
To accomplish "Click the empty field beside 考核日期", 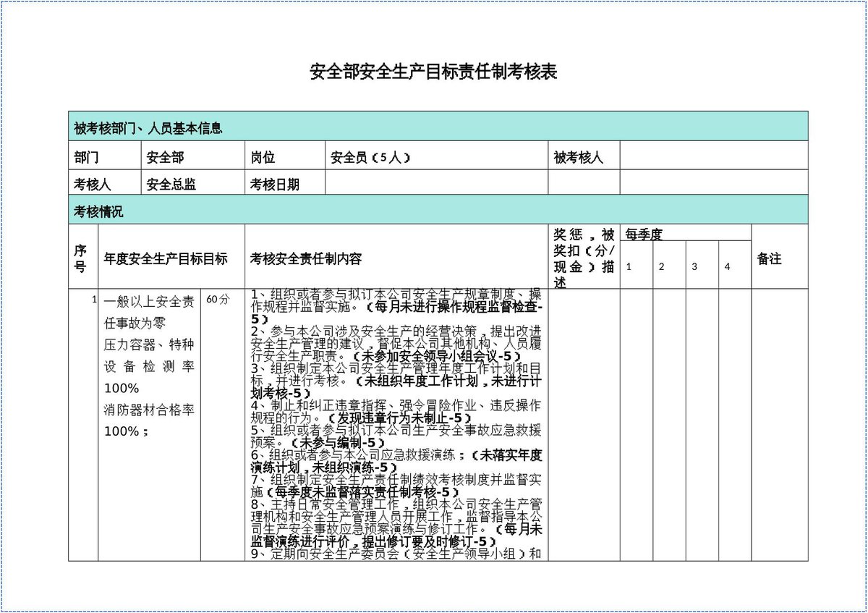I will click(436, 182).
